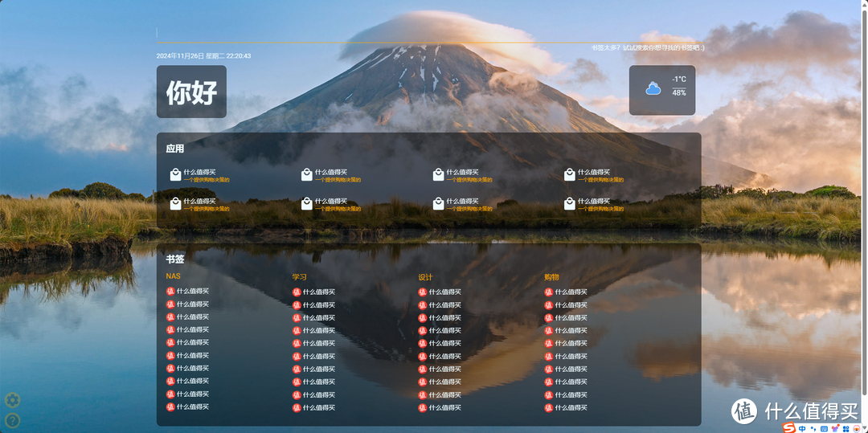Click the 书签 section heading
Screen dimensions: 868x433
[175, 259]
